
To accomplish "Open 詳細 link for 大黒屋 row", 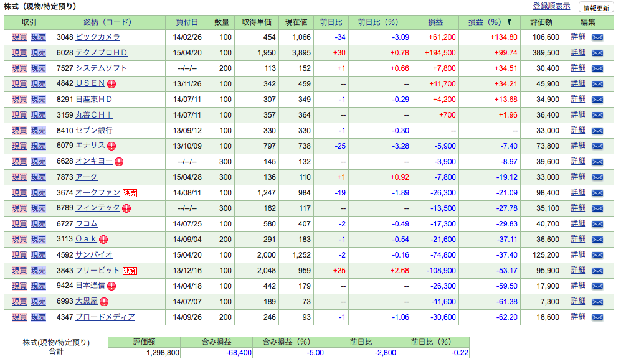I will pyautogui.click(x=578, y=301).
